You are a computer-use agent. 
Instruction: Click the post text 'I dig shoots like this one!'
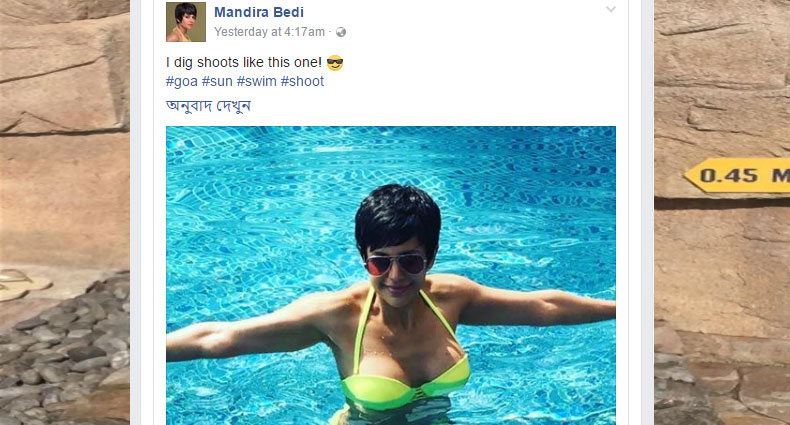coord(244,62)
